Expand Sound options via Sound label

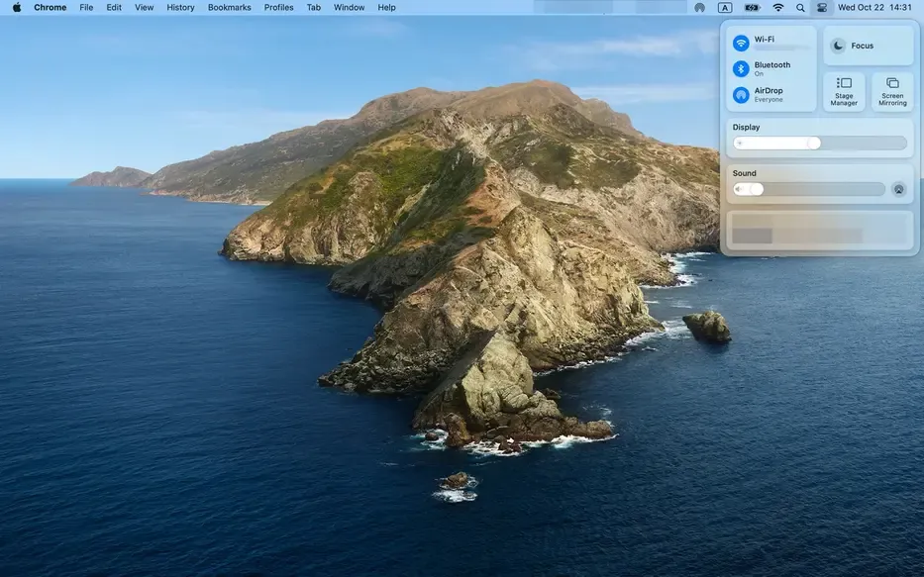[x=745, y=173]
